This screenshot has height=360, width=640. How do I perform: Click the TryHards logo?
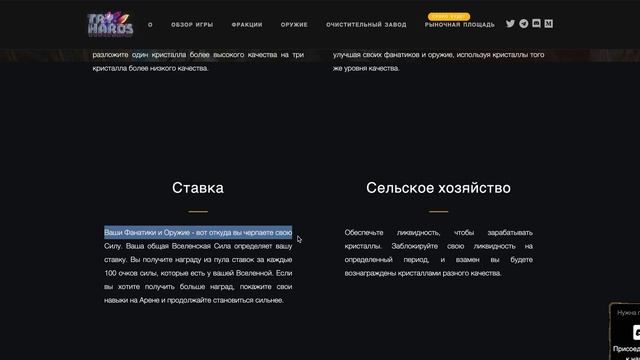pyautogui.click(x=110, y=24)
